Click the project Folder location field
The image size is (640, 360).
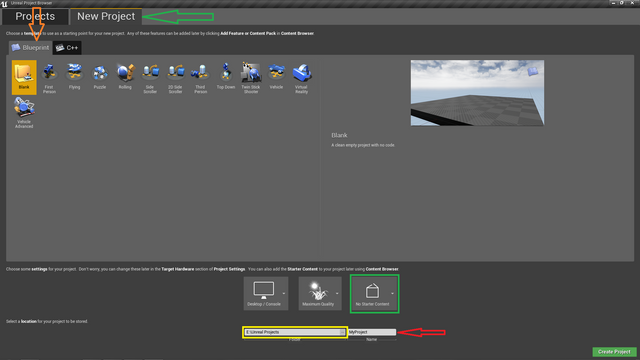coord(294,332)
